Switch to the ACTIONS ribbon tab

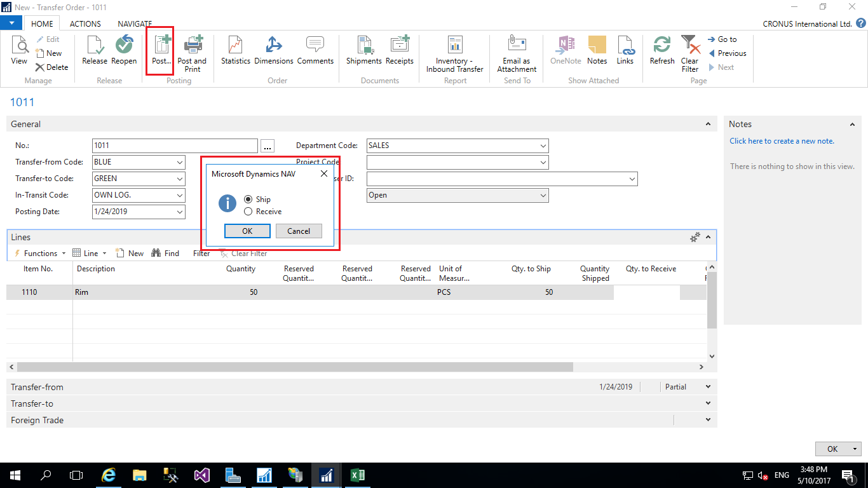85,24
